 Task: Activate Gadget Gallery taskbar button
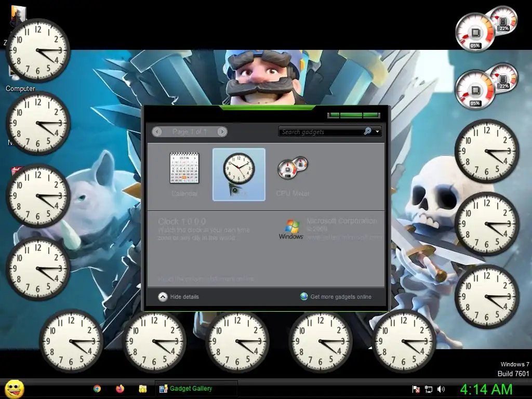(196, 389)
